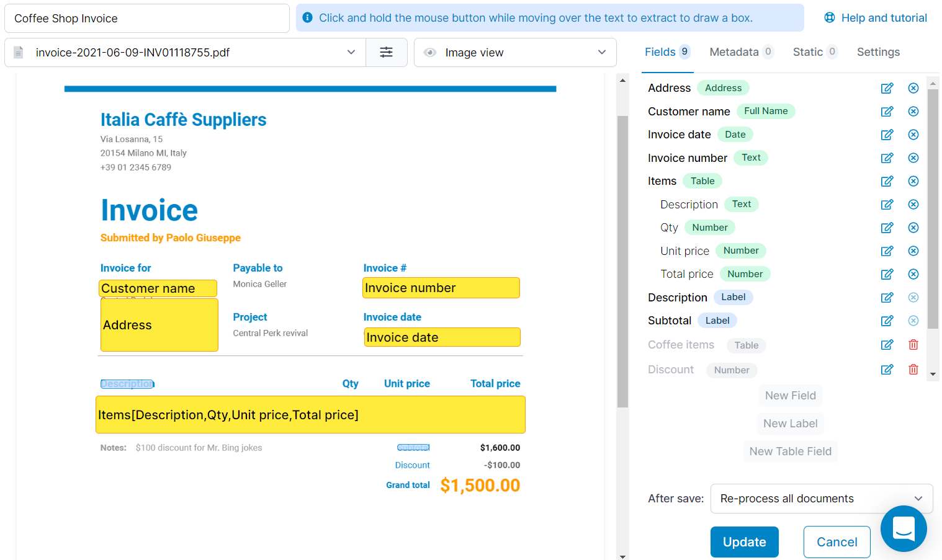Edit the Address field mapping
The width and height of the screenshot is (942, 560).
point(887,88)
